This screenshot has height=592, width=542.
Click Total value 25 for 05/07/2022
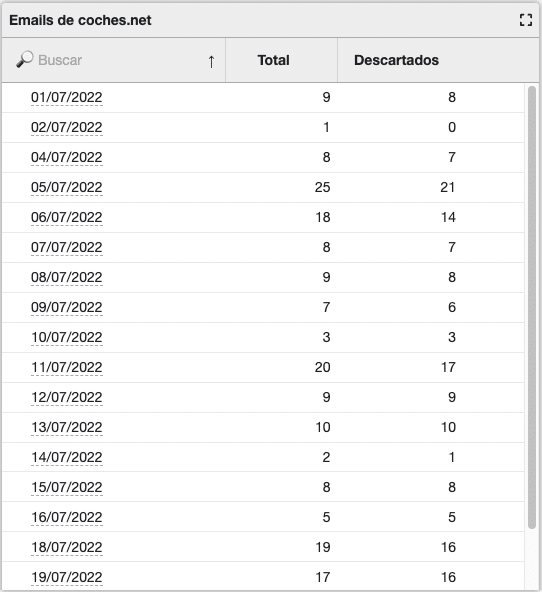(x=323, y=187)
